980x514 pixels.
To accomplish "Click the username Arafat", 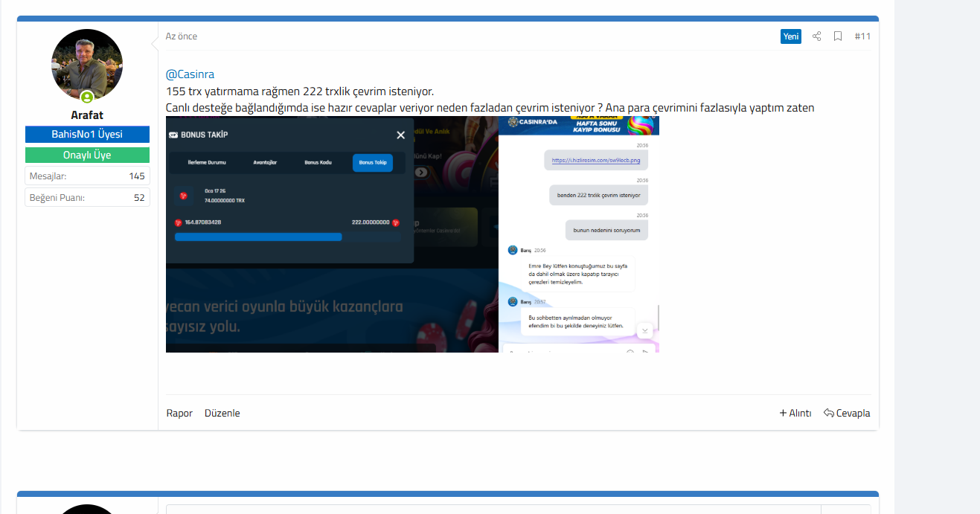I will 87,115.
